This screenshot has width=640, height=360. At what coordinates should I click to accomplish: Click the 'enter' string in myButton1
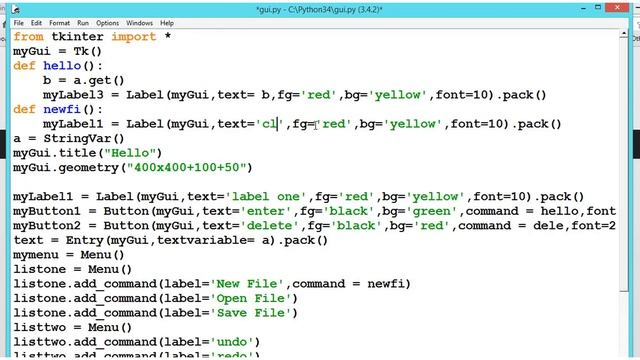(267, 211)
